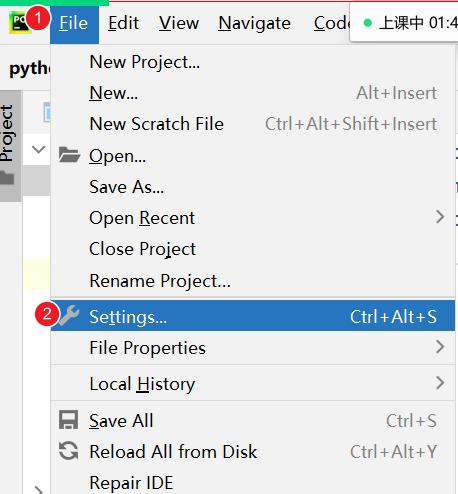The width and height of the screenshot is (458, 494).
Task: Click the folder icon in Project sidebar
Action: pos(7,178)
